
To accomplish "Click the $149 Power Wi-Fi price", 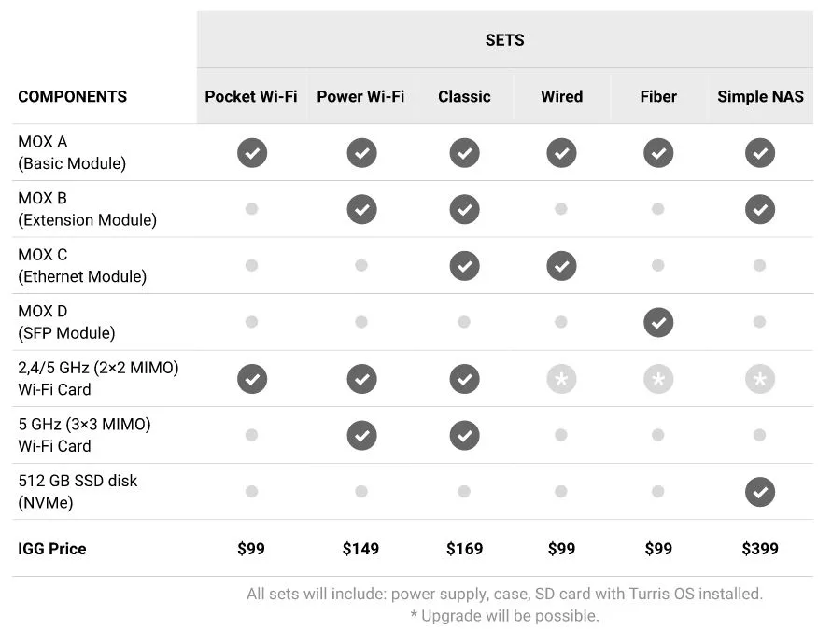I will pyautogui.click(x=360, y=549).
